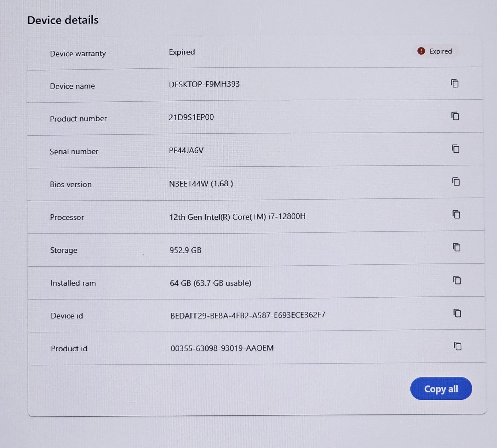Select the bios value N3EET44W (1.68 )

(201, 184)
